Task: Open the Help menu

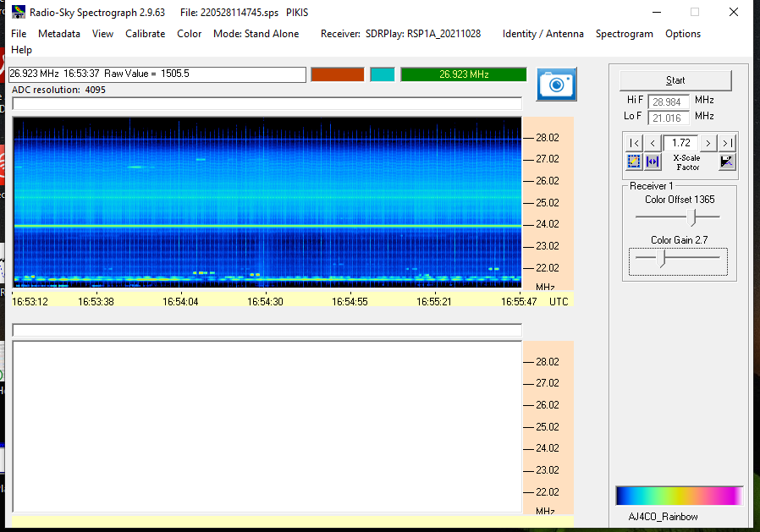Action: tap(21, 50)
